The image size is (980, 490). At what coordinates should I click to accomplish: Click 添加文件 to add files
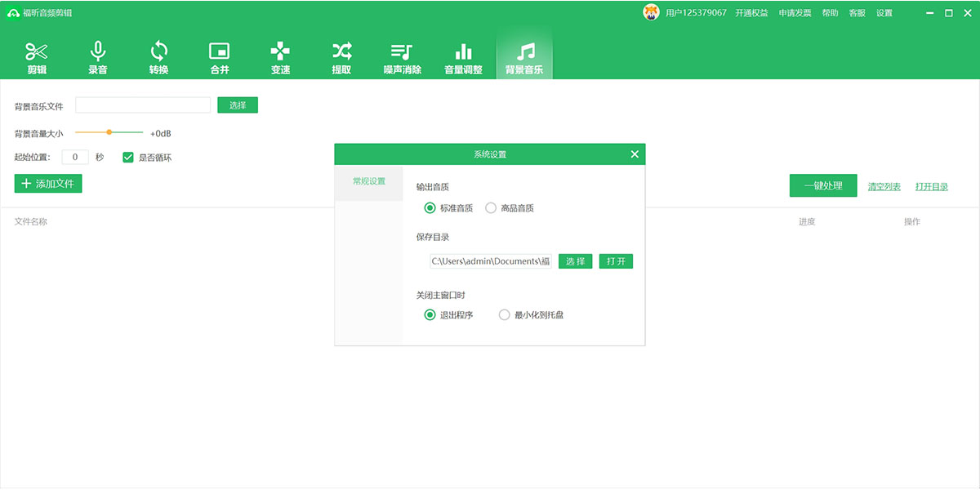[x=47, y=184]
